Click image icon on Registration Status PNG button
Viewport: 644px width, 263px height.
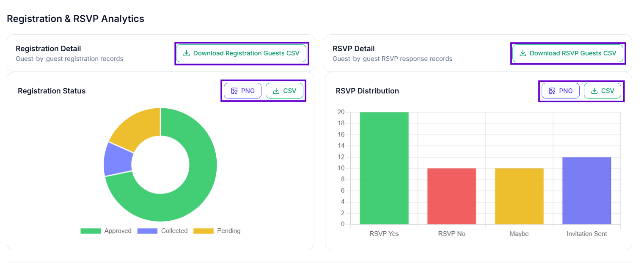[x=234, y=91]
